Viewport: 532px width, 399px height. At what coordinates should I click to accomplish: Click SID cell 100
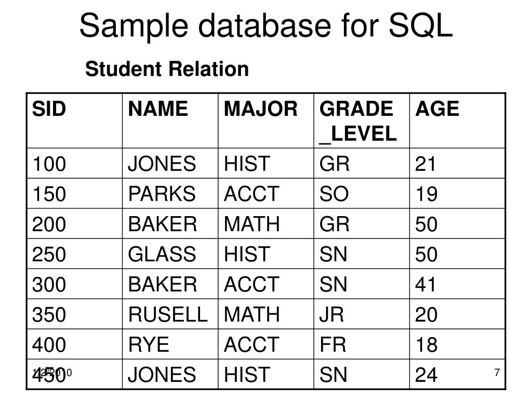49,164
